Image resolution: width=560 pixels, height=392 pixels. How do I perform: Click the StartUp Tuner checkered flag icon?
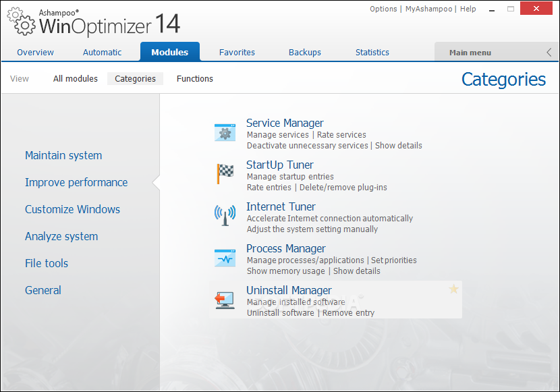(x=225, y=173)
